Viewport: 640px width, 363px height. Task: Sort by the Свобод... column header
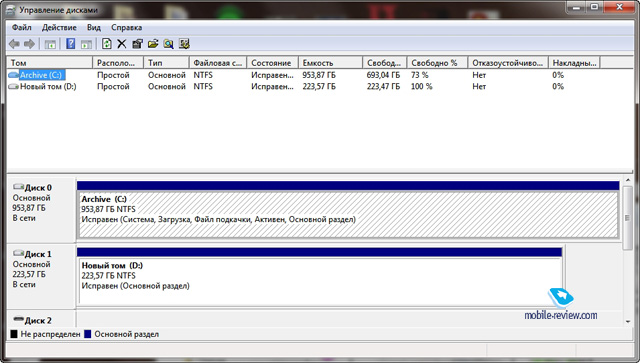pos(385,63)
